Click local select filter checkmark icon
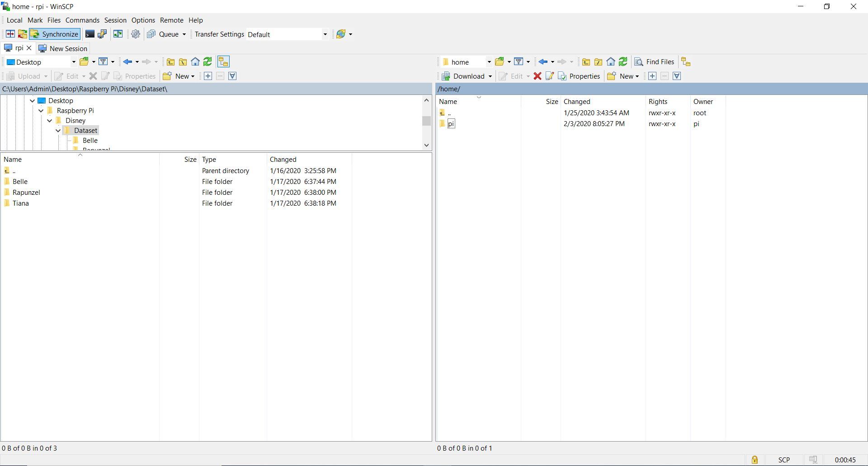Viewport: 868px width, 466px height. [232, 76]
